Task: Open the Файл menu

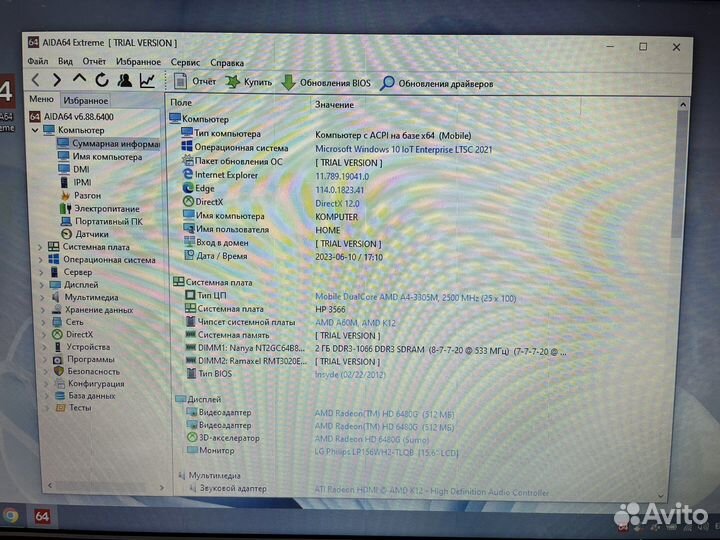Action: click(38, 61)
